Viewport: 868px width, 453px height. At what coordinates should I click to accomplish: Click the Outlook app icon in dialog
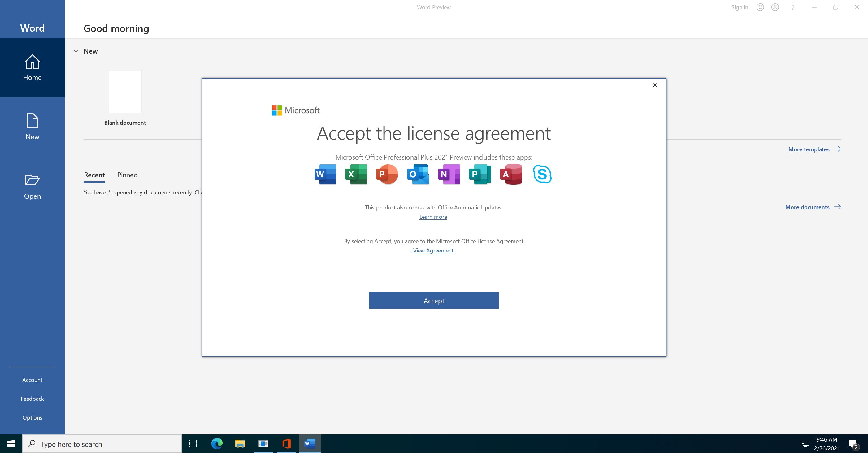coord(418,174)
